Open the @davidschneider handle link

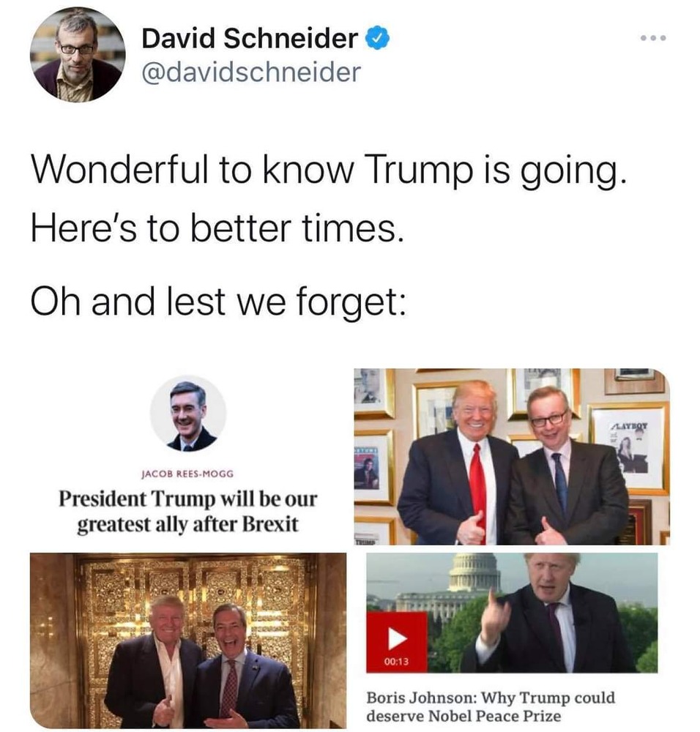tap(251, 72)
